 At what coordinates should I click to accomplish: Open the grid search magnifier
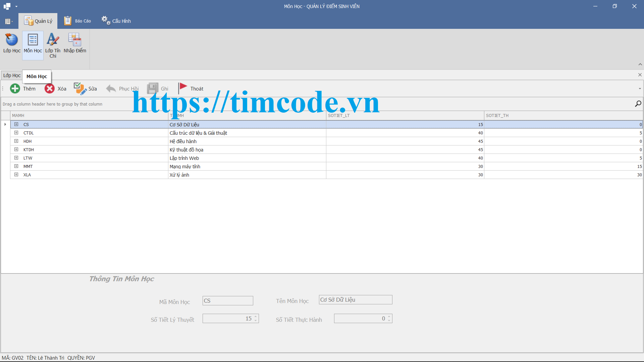[638, 104]
